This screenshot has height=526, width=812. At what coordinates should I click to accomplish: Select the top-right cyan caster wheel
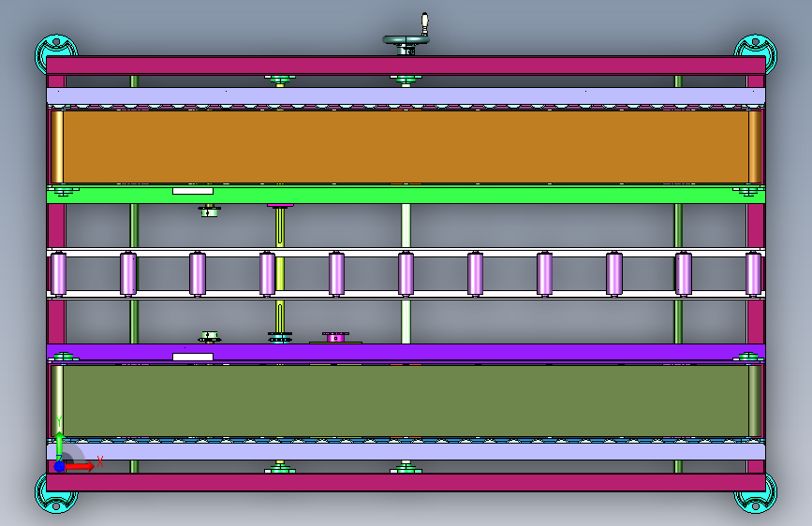point(756,47)
